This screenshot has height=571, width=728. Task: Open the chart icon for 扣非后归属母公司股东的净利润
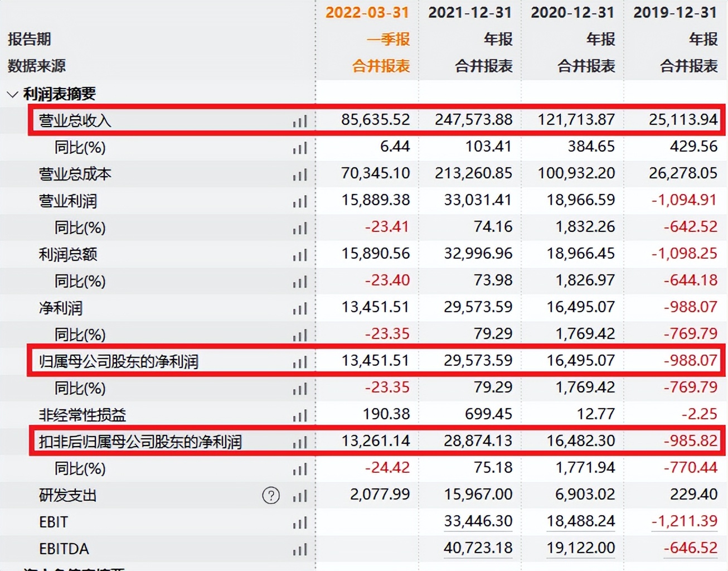pyautogui.click(x=300, y=442)
